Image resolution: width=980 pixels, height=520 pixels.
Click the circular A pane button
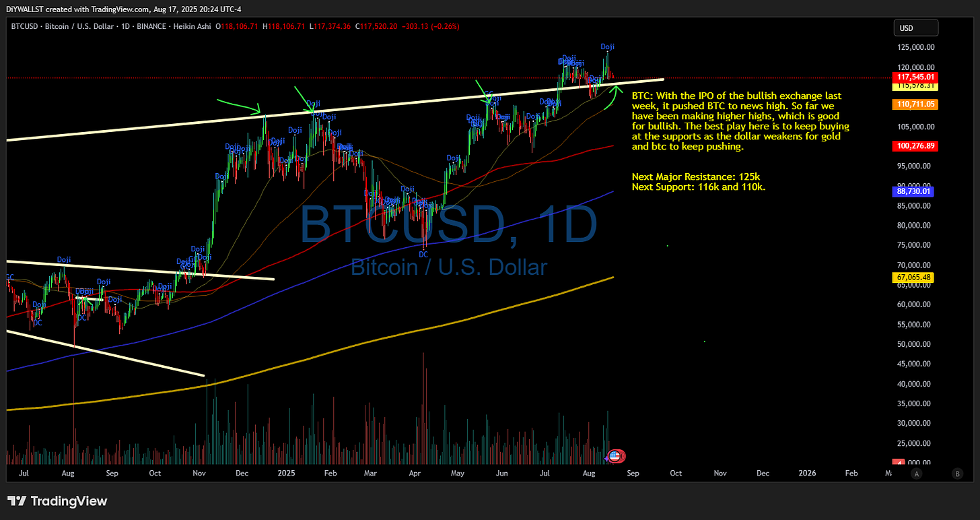(x=917, y=475)
